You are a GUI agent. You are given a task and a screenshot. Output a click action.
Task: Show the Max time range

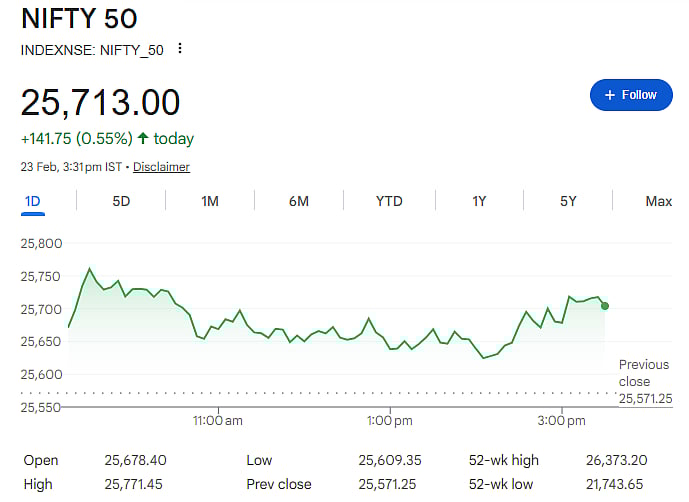pos(658,201)
